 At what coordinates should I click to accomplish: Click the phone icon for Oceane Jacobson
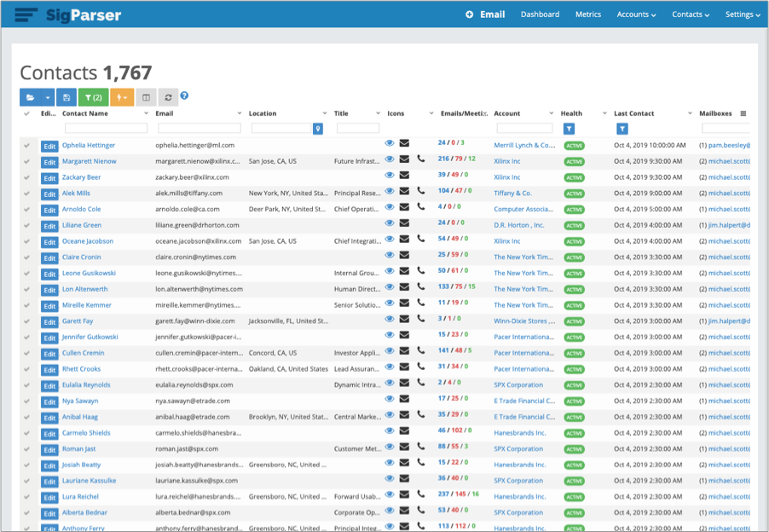click(x=421, y=239)
